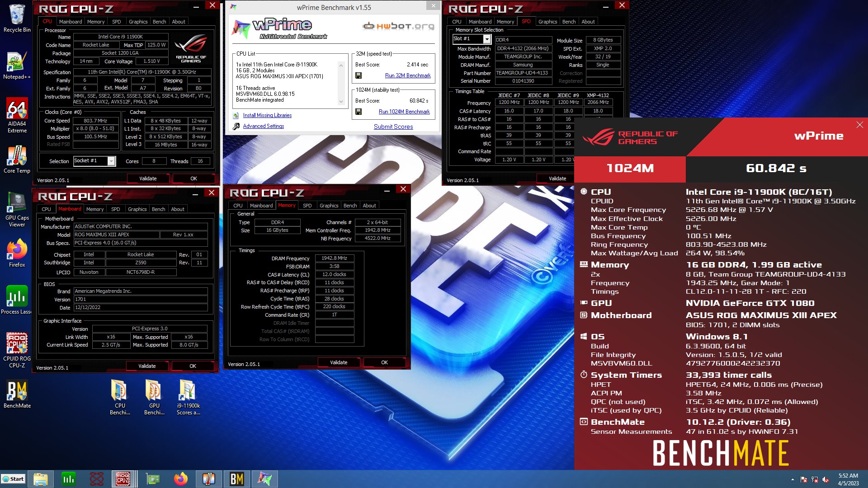Select the GPU Benchi... desktop folder
Viewport: 868px width, 488px height.
[154, 398]
